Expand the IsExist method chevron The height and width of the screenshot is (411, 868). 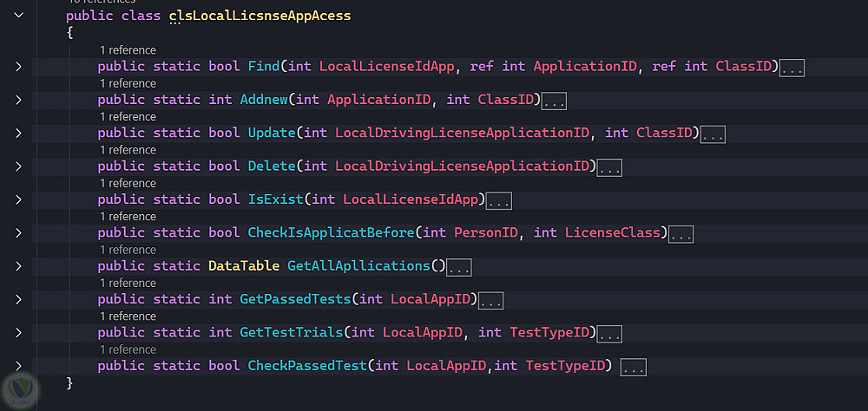(19, 199)
